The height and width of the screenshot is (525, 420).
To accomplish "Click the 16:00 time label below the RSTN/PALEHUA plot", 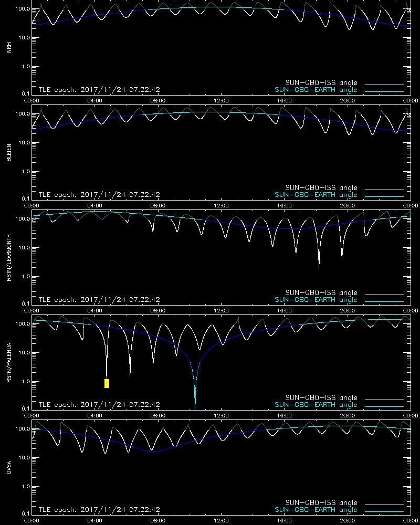I will pyautogui.click(x=284, y=415).
